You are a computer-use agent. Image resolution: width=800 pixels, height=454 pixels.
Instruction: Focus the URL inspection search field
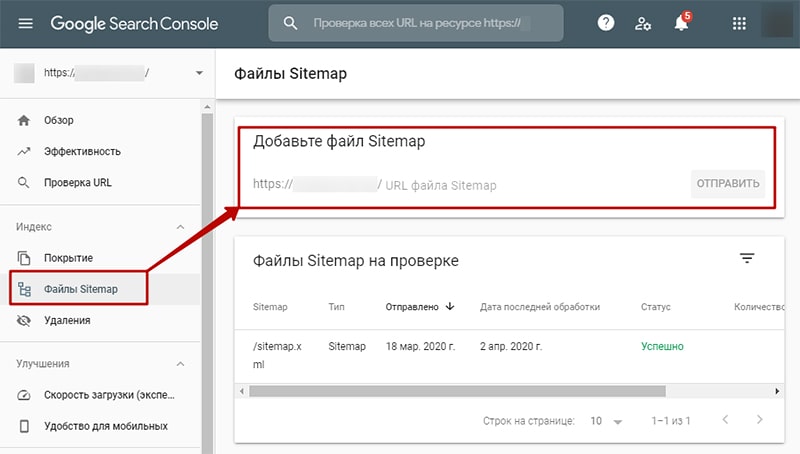coord(416,23)
